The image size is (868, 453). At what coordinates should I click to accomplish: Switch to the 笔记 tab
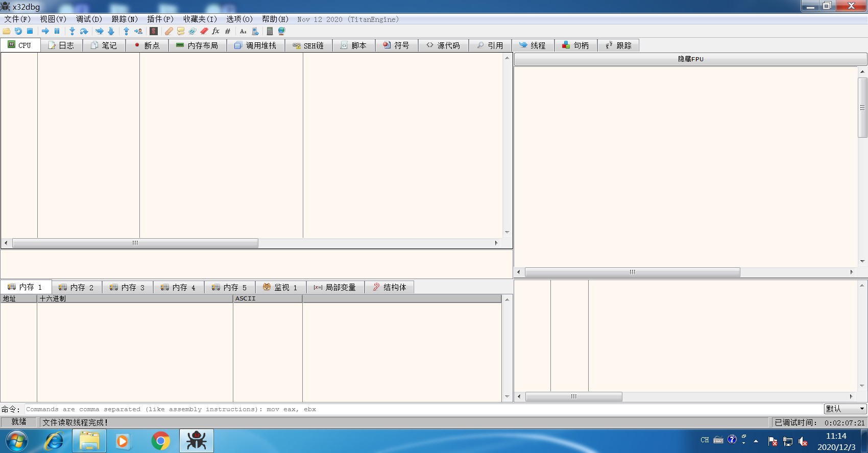click(x=104, y=45)
